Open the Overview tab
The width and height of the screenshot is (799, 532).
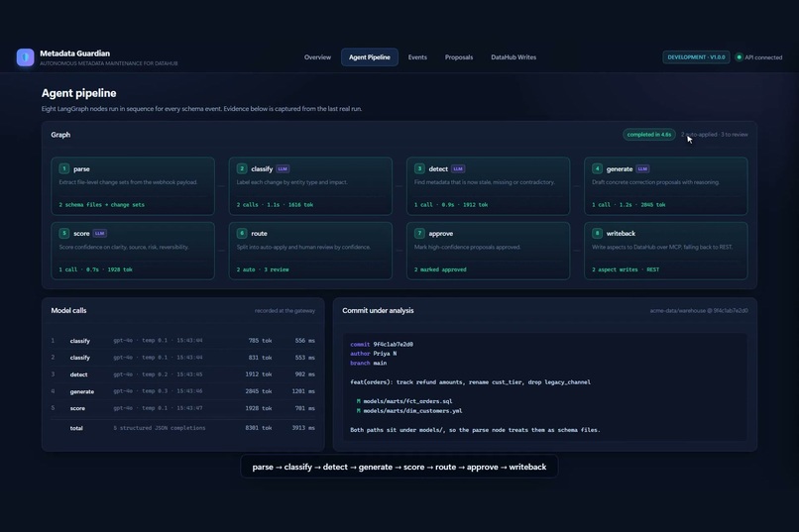pos(317,57)
